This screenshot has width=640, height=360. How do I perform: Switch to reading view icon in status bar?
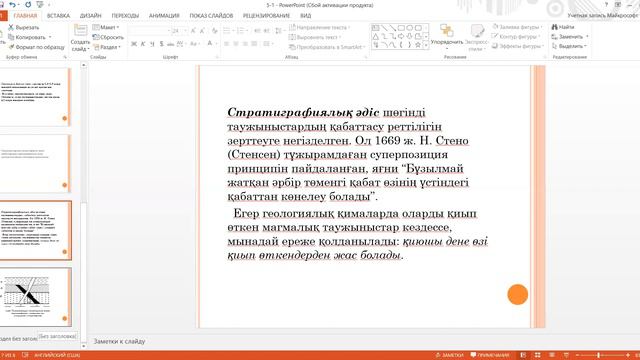[552, 355]
